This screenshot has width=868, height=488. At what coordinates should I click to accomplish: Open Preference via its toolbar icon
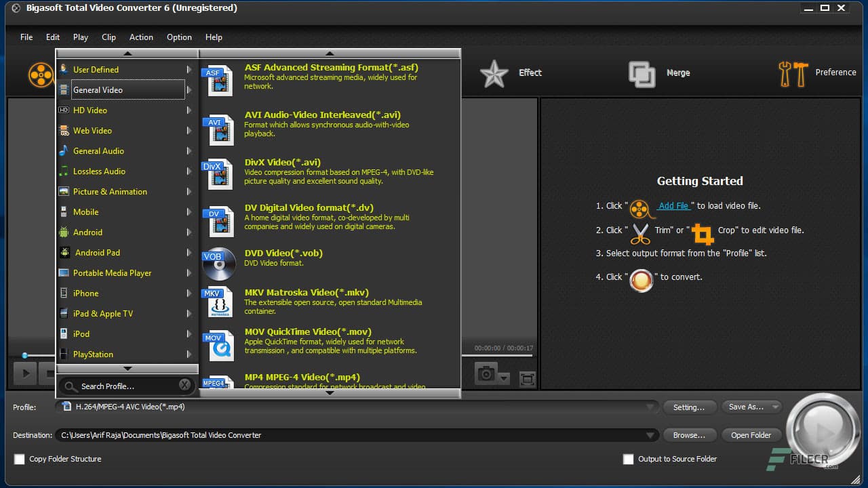coord(792,73)
